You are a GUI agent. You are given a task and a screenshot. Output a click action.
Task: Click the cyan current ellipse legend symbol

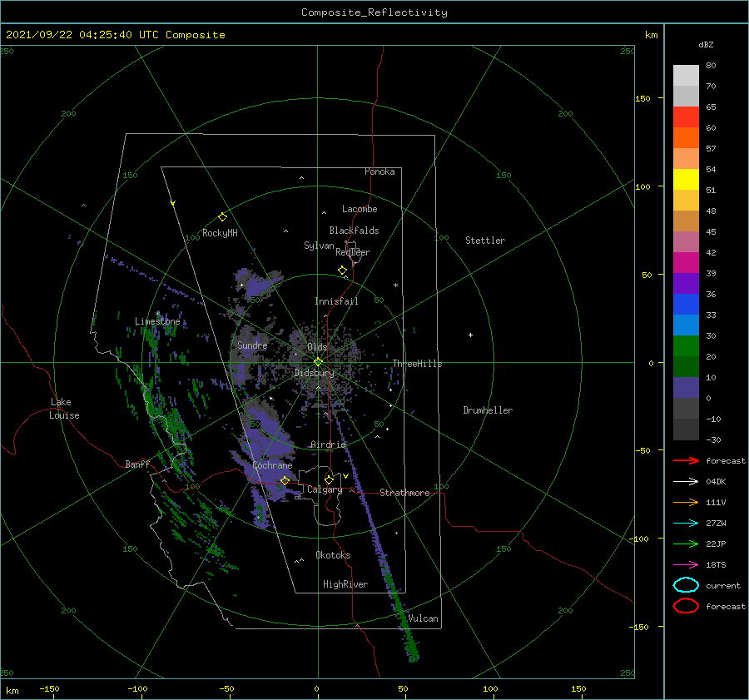tap(686, 585)
